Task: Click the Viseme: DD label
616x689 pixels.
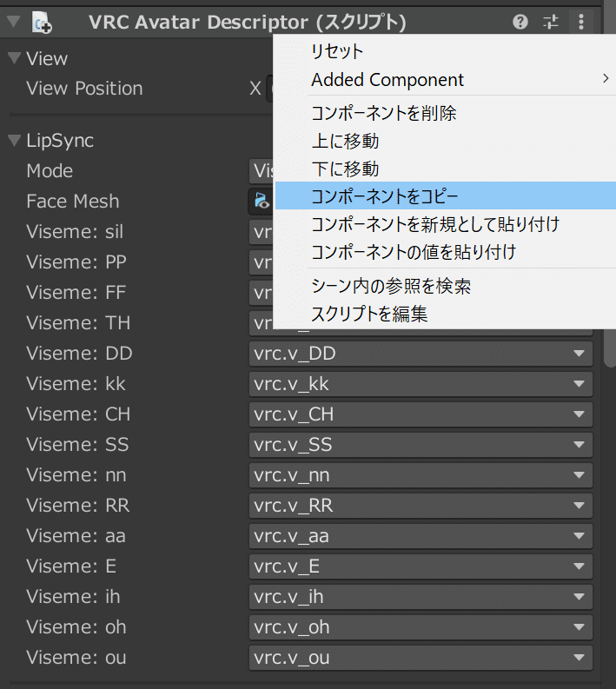Action: coord(79,354)
